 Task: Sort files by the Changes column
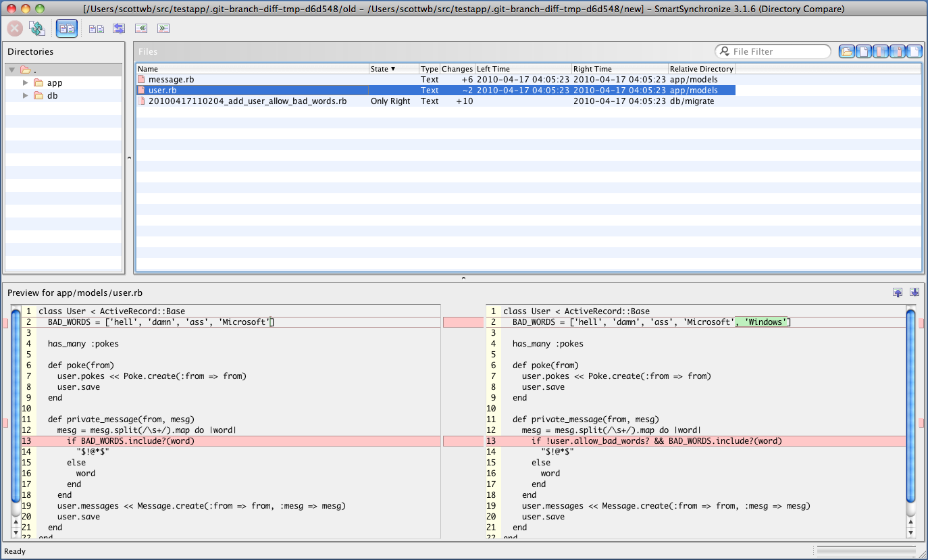tap(457, 69)
